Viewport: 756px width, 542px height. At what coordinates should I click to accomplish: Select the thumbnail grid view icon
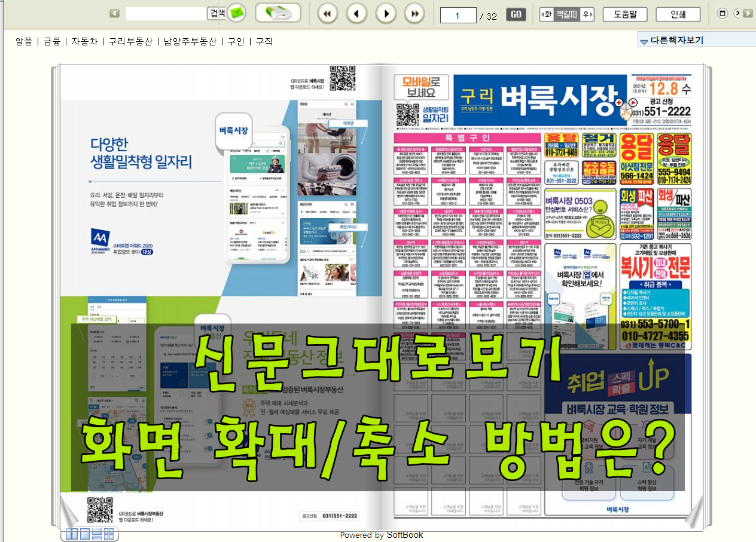[x=109, y=534]
